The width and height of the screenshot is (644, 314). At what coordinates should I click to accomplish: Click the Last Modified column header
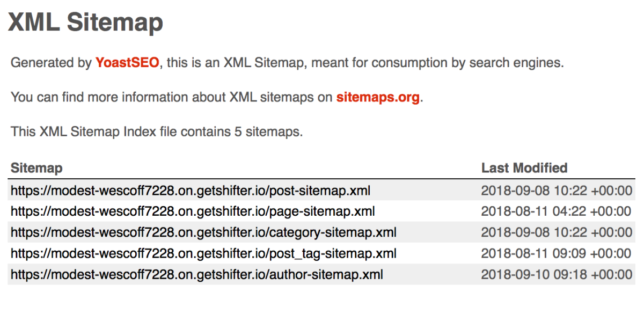point(524,168)
